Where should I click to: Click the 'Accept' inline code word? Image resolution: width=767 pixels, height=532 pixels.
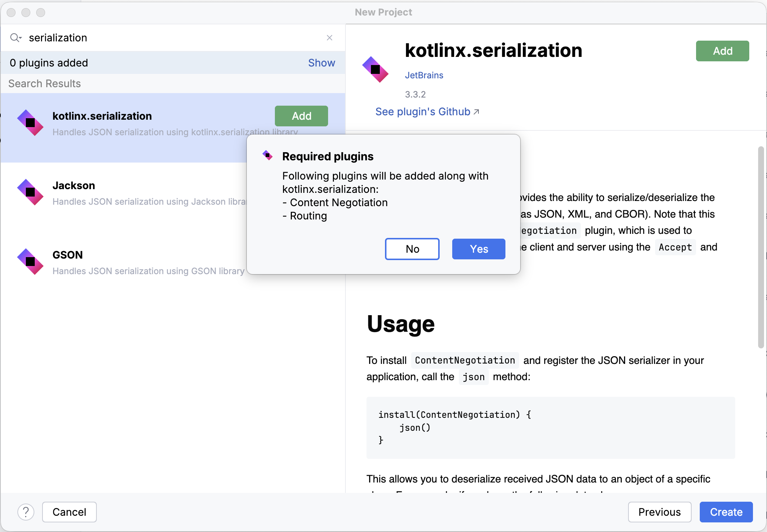[x=675, y=247]
